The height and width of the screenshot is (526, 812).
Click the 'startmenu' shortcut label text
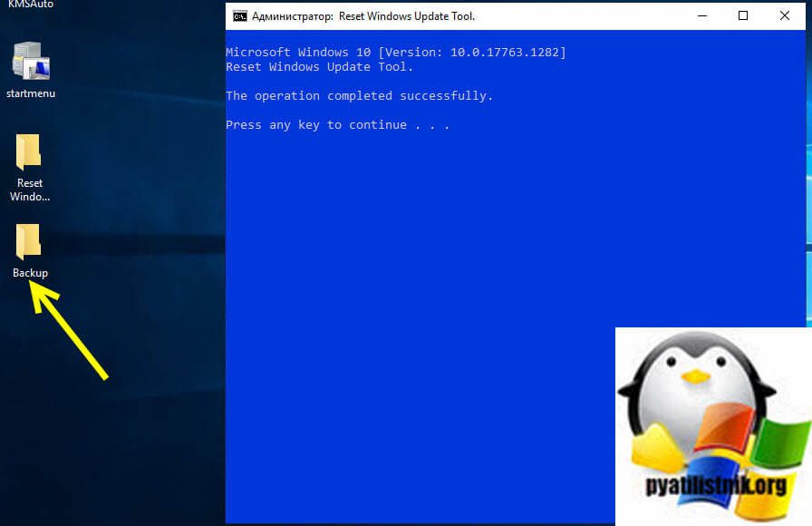click(31, 93)
